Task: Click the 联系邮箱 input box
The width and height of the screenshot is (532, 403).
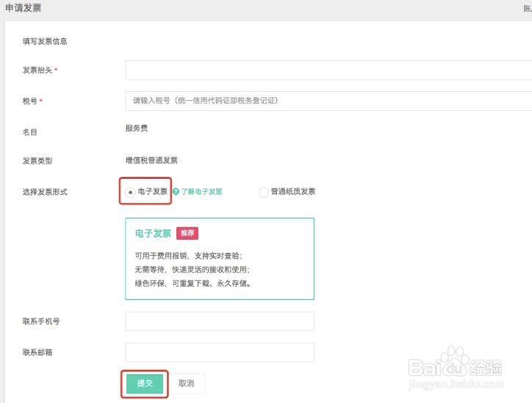Action: pos(220,352)
